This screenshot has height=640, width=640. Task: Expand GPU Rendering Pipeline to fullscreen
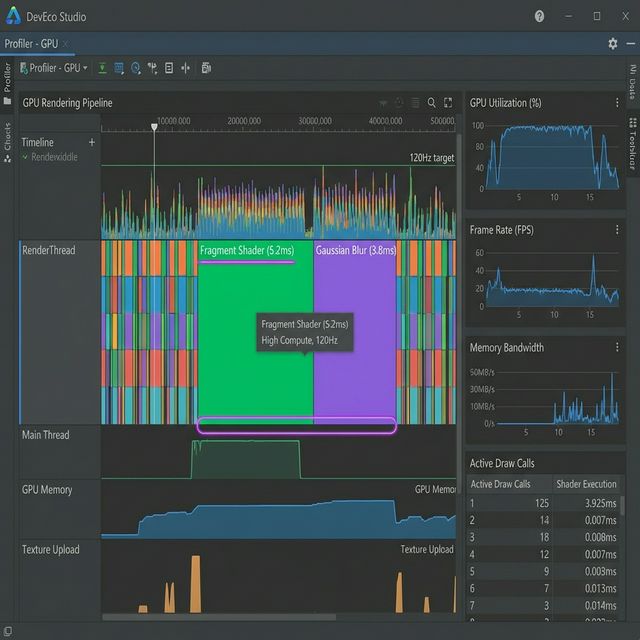pos(448,102)
